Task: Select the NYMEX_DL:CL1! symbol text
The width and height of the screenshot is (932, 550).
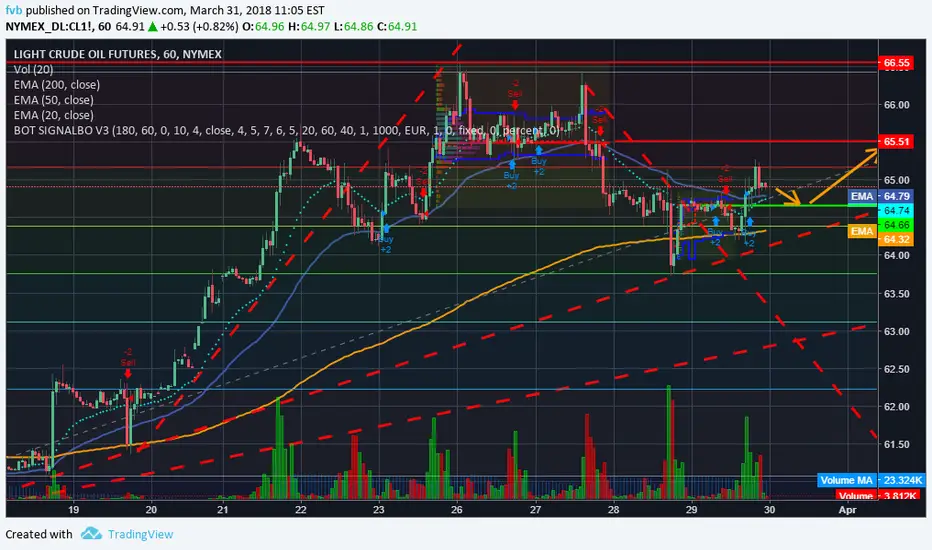Action: point(49,26)
